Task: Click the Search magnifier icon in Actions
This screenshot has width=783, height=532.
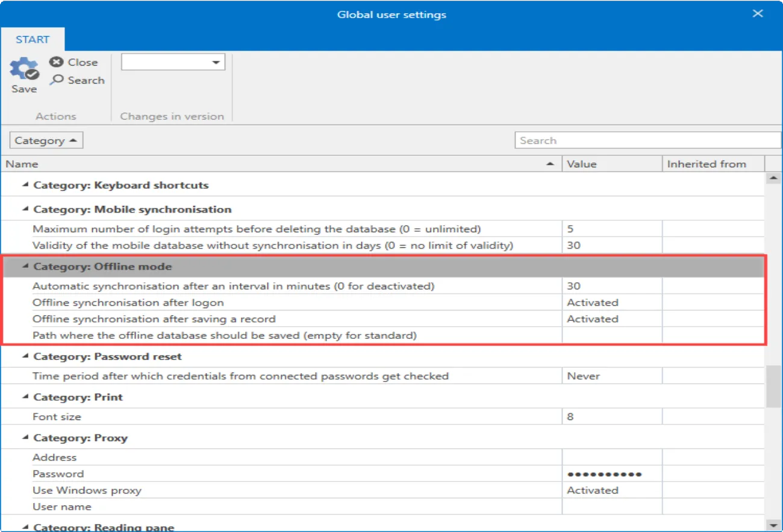Action: pyautogui.click(x=57, y=80)
